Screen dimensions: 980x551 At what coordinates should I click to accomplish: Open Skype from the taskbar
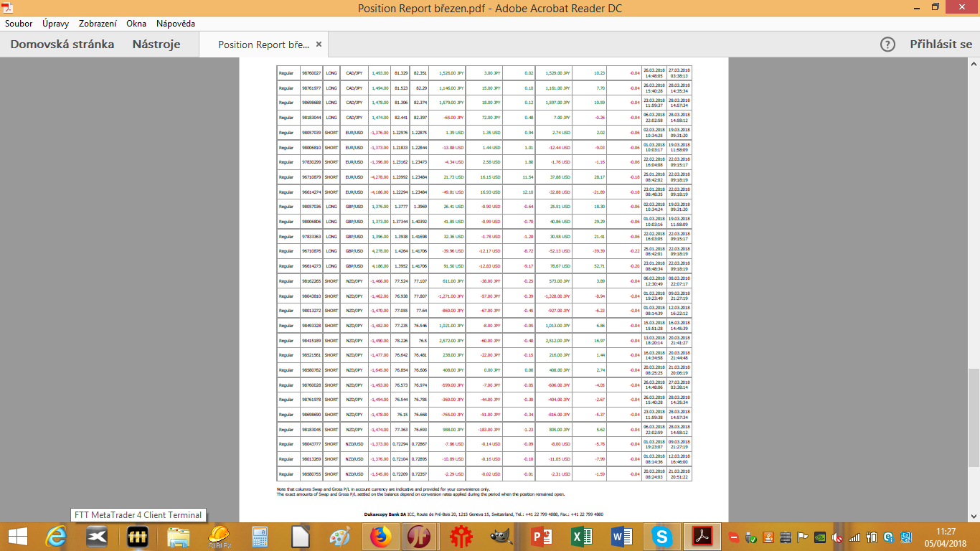click(x=659, y=537)
